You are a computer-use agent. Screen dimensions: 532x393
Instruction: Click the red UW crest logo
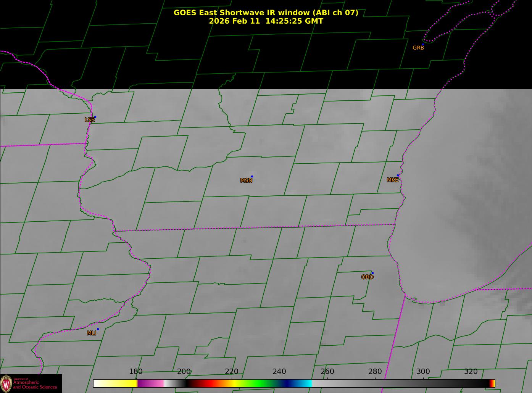[6, 383]
